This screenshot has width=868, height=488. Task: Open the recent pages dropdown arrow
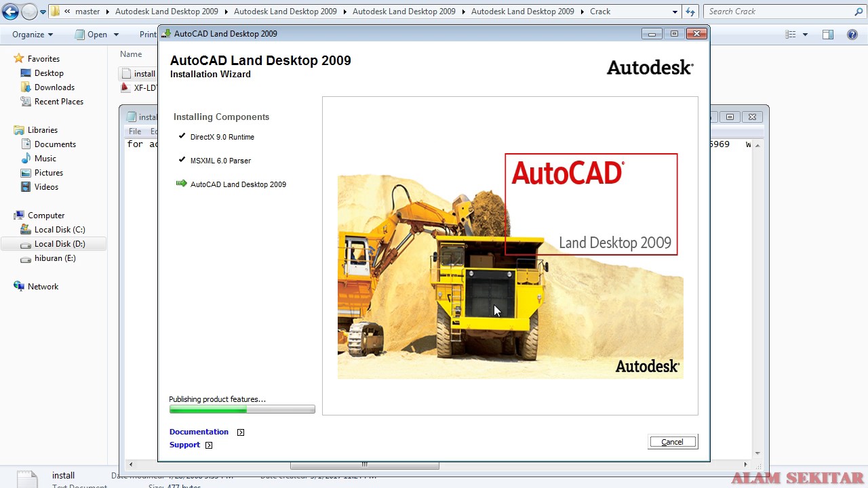tap(43, 12)
